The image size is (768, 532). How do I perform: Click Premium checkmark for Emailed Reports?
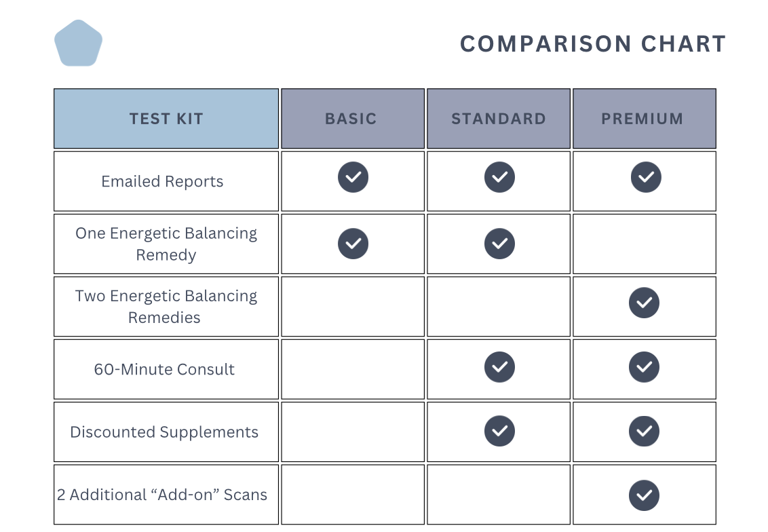(x=646, y=178)
